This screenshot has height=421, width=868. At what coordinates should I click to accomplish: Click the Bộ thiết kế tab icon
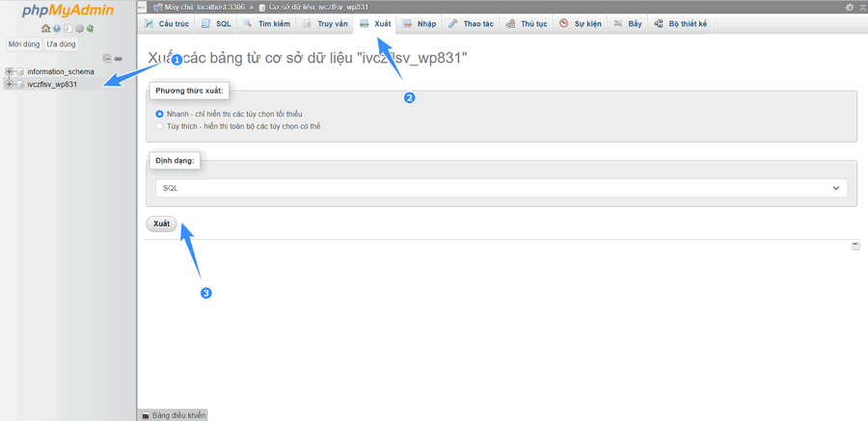click(x=658, y=24)
